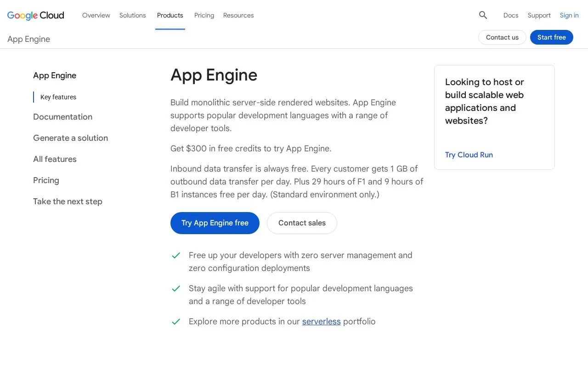Click the "Looking to host or build" card heading
Screen dimensions: 588x368
click(485, 101)
